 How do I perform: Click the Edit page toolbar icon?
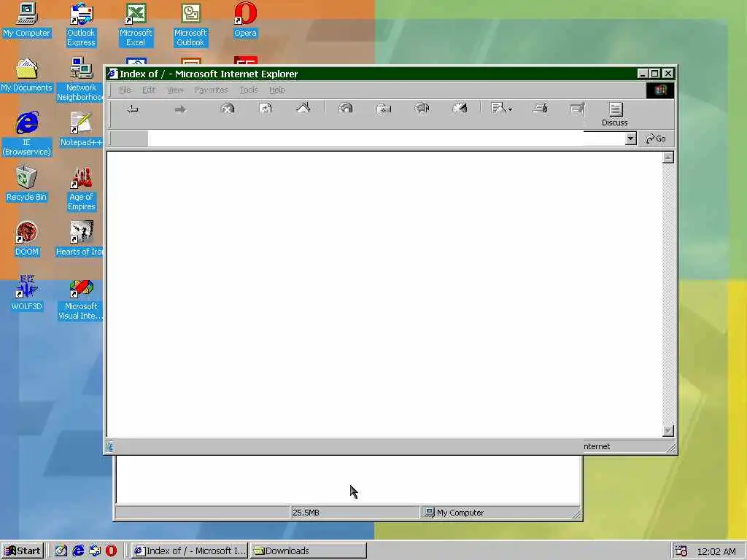pyautogui.click(x=578, y=109)
